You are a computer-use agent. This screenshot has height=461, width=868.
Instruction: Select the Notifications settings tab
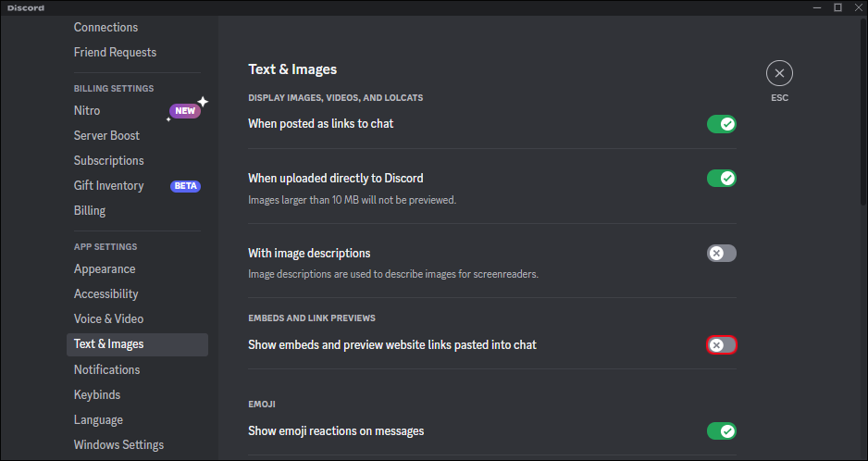(107, 370)
